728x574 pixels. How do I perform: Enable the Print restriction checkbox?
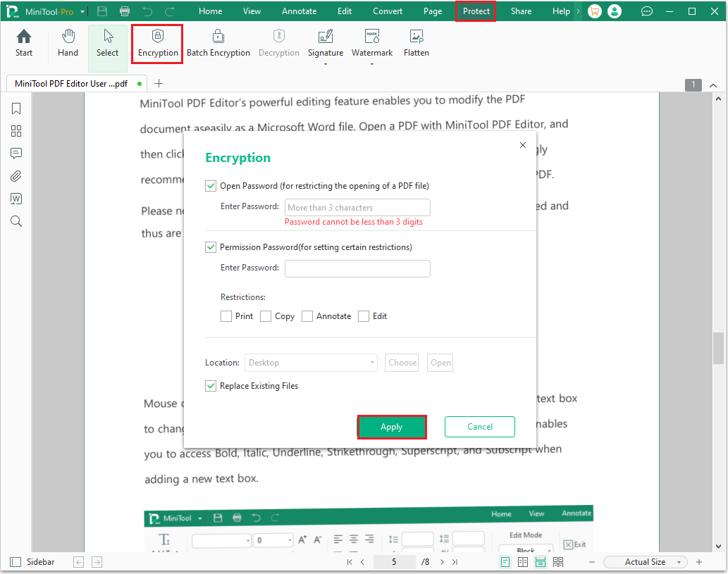[226, 316]
